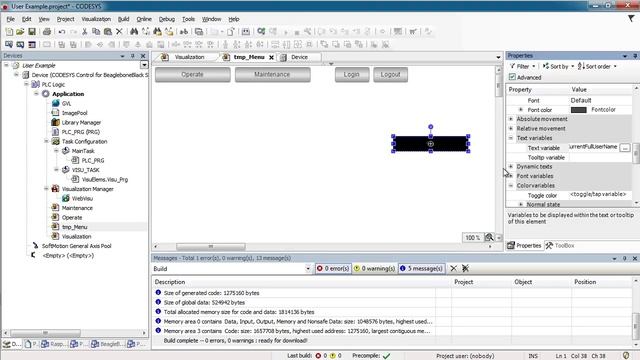Click the zoom magnifier icon beside 100 %
The width and height of the screenshot is (640, 360).
[489, 238]
